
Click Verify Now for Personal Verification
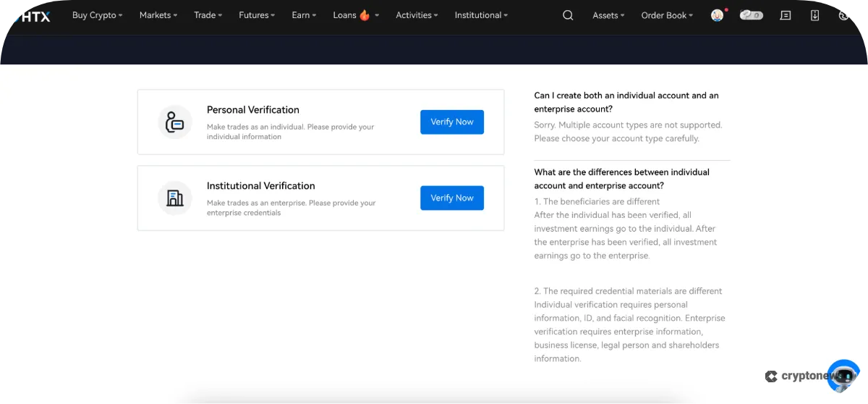point(452,122)
